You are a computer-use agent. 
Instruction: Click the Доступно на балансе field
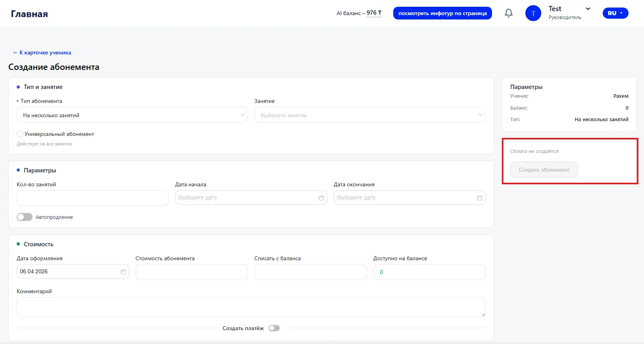(429, 272)
